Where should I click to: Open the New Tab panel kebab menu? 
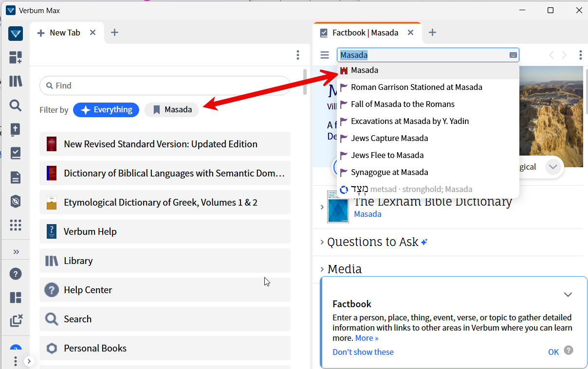point(298,55)
